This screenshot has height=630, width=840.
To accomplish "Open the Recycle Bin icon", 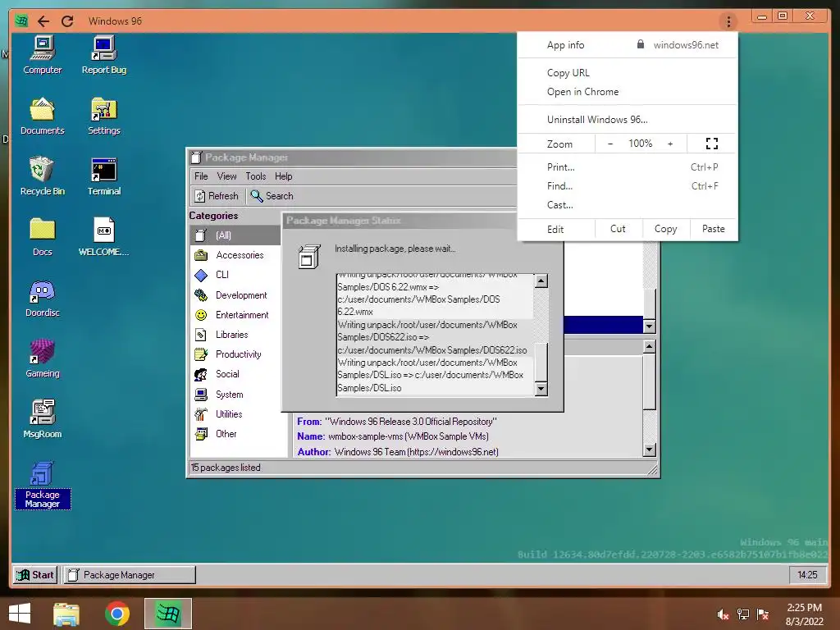I will [x=43, y=176].
